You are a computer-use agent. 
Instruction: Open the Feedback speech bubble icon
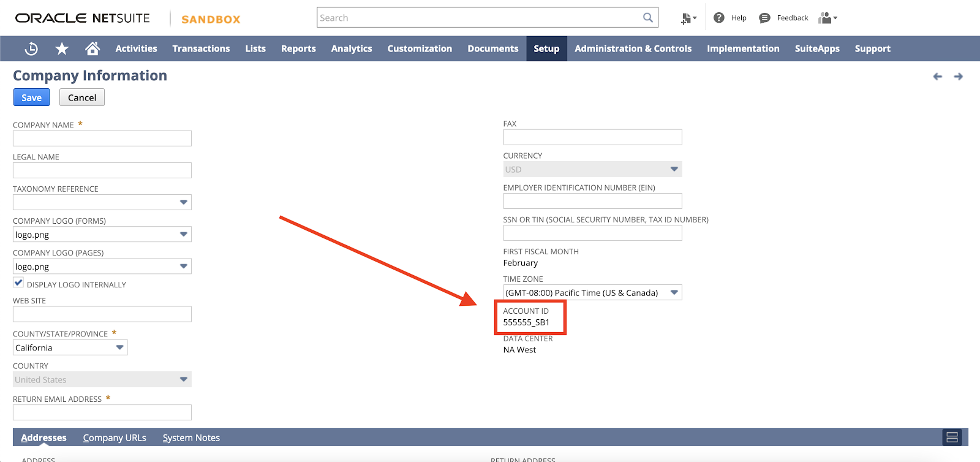point(764,18)
